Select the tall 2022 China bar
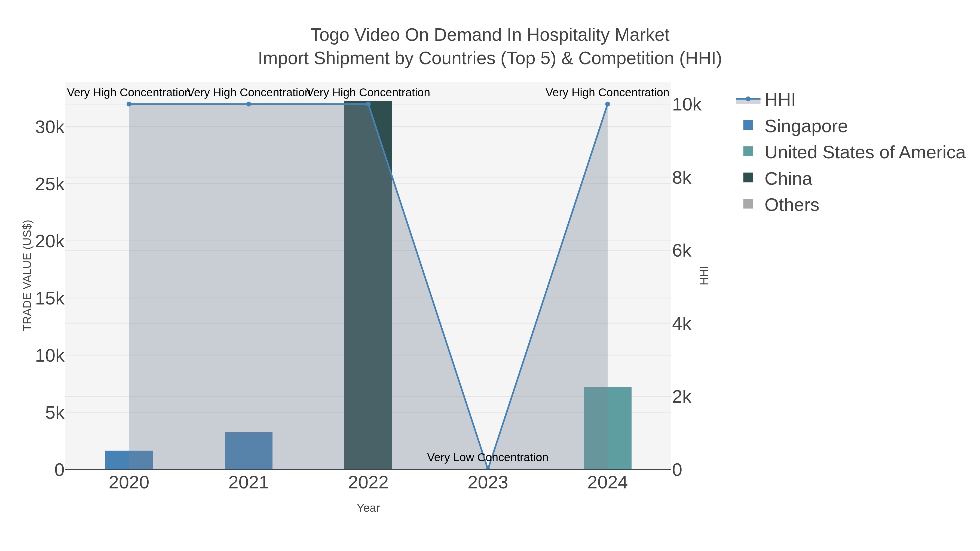The height and width of the screenshot is (551, 980). 368,285
